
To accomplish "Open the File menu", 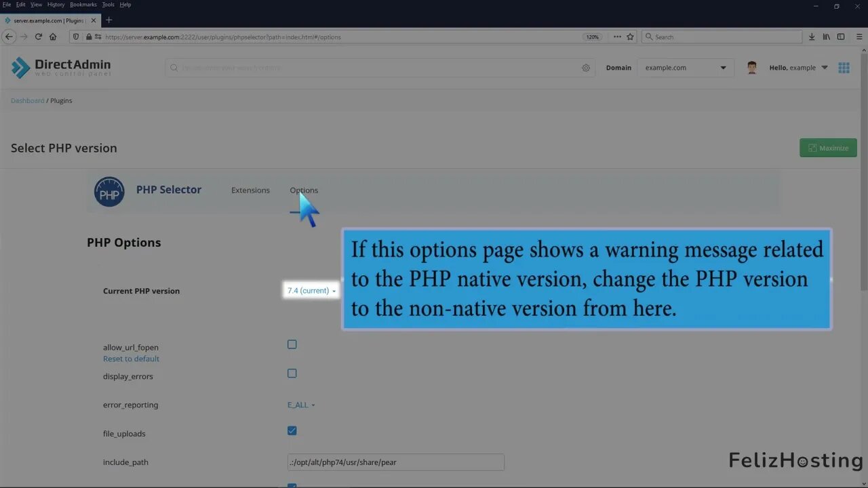I will point(7,5).
